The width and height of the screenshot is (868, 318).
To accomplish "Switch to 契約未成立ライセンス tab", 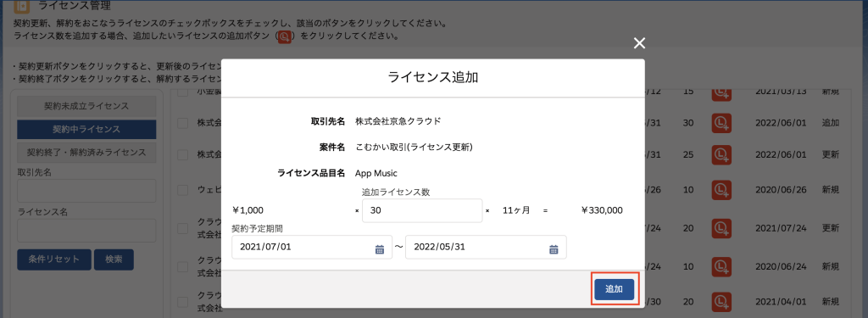I will point(86,106).
